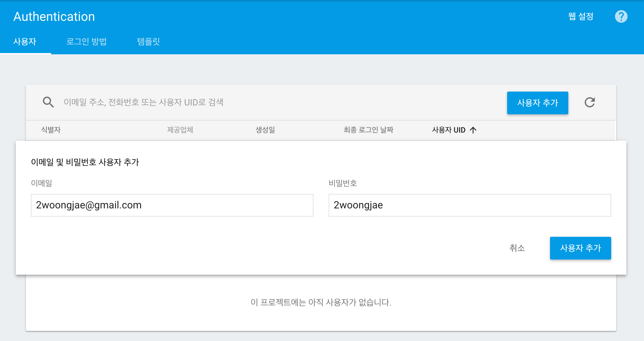Viewport: 644px width, 341px height.
Task: Open the 사용자 tab
Action: click(x=25, y=42)
